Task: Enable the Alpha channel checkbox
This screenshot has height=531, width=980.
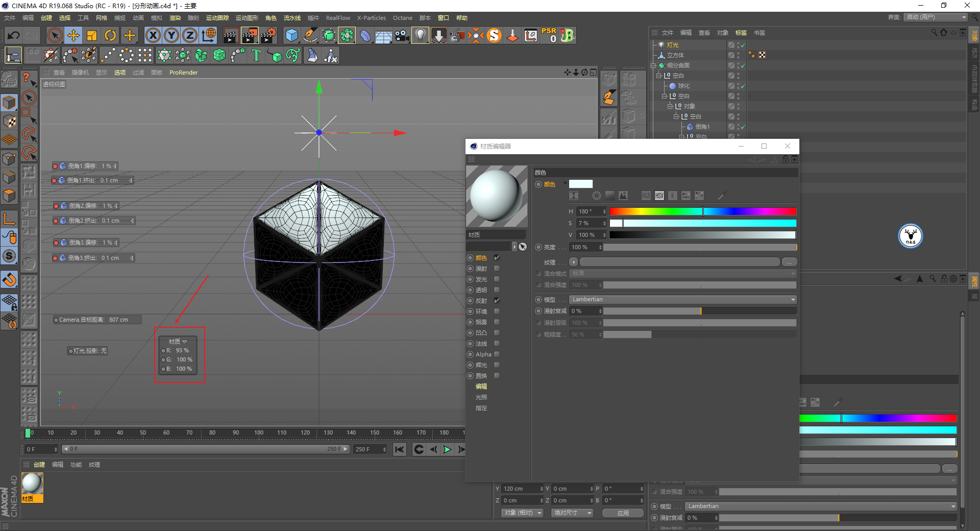Action: point(497,354)
